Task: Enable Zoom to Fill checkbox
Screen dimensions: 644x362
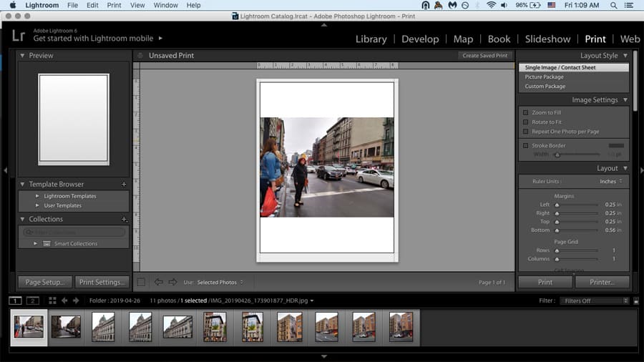Action: [x=525, y=112]
